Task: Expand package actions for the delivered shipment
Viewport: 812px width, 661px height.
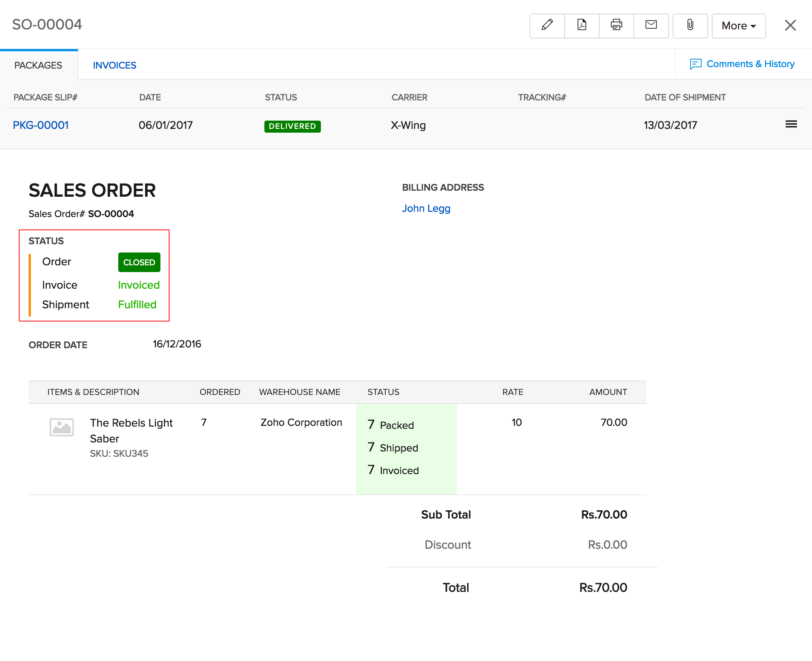Action: pyautogui.click(x=791, y=124)
